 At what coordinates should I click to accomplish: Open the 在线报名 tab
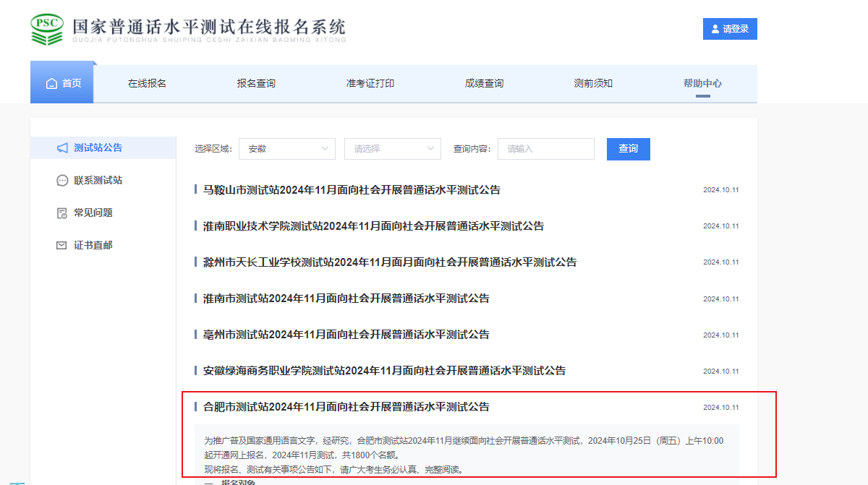tap(147, 84)
